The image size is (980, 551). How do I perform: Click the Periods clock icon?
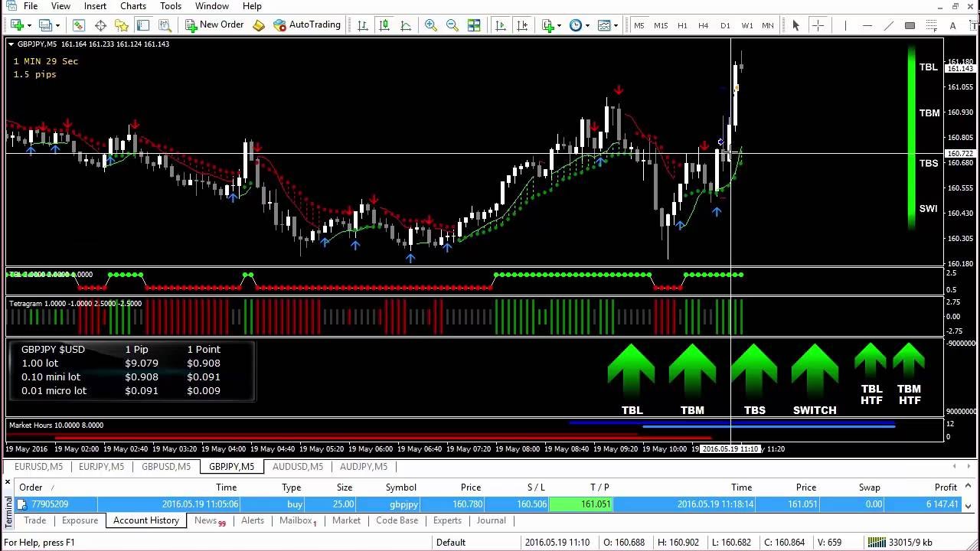(x=576, y=25)
